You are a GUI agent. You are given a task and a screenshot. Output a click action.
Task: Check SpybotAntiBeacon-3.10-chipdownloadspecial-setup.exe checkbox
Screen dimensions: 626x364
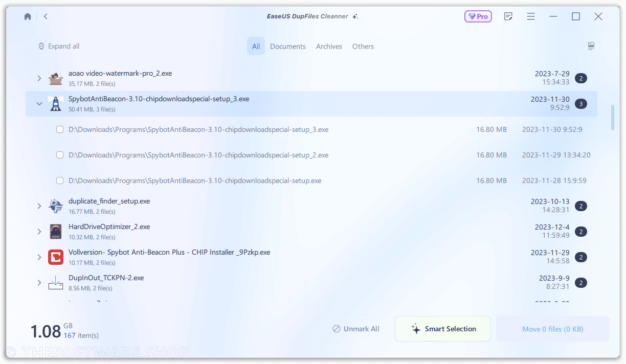[x=60, y=180]
